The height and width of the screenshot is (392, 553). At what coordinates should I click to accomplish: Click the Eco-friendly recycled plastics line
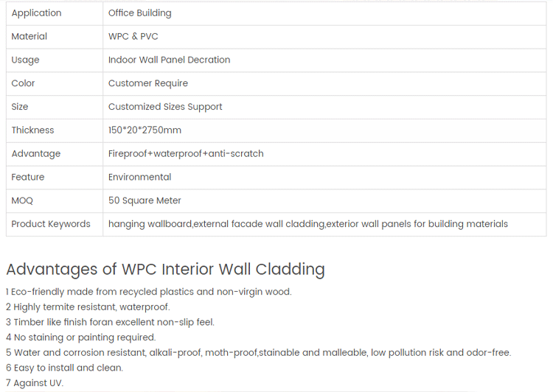point(149,292)
